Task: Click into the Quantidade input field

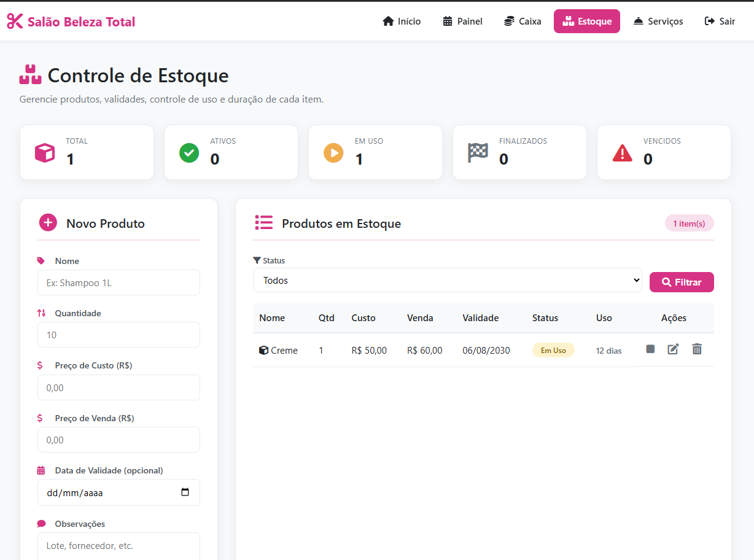Action: coord(119,335)
